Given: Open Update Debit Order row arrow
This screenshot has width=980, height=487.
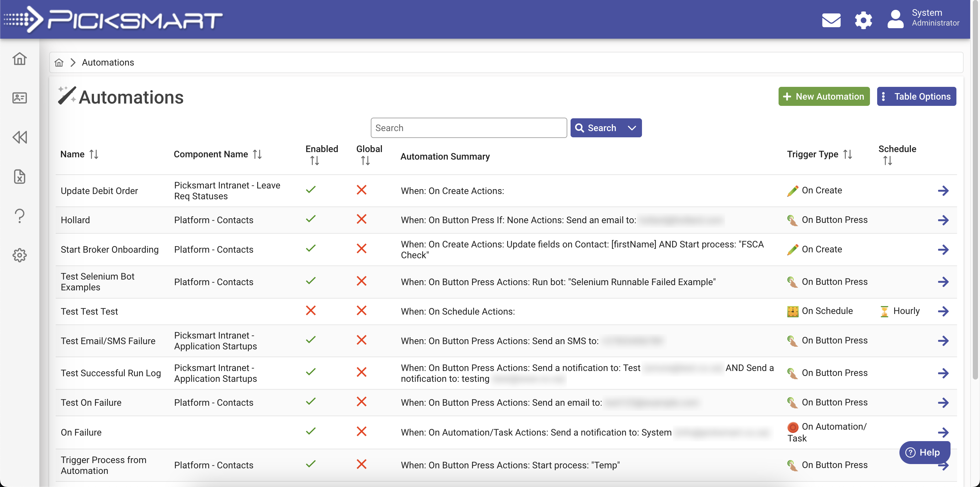Looking at the screenshot, I should pos(943,191).
